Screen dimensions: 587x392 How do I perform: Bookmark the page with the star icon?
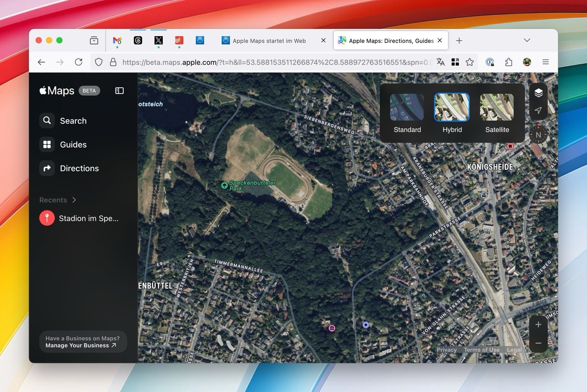(469, 62)
